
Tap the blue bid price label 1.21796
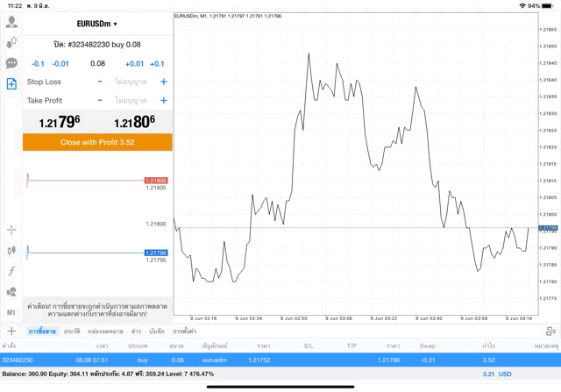156,253
